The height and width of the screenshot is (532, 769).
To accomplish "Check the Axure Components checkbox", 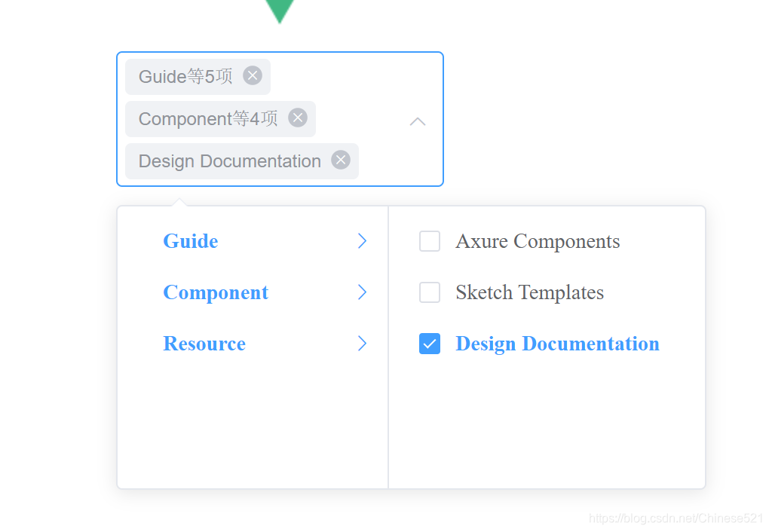I will [x=430, y=241].
